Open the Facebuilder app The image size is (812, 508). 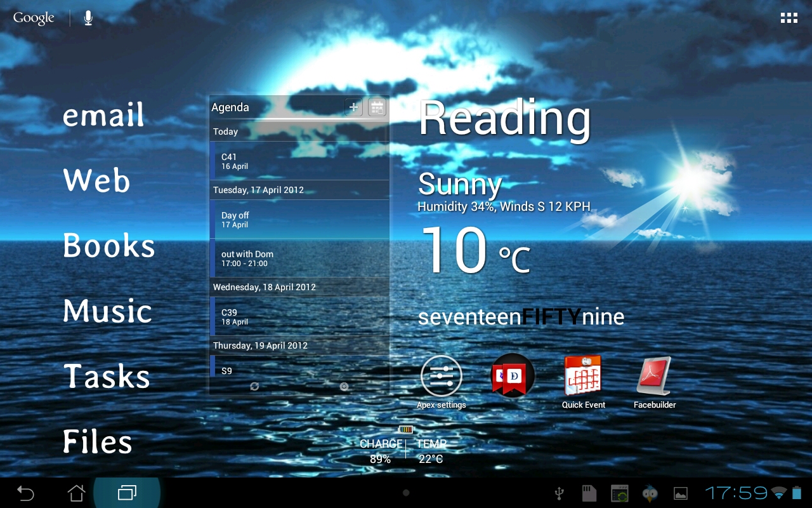pyautogui.click(x=654, y=377)
